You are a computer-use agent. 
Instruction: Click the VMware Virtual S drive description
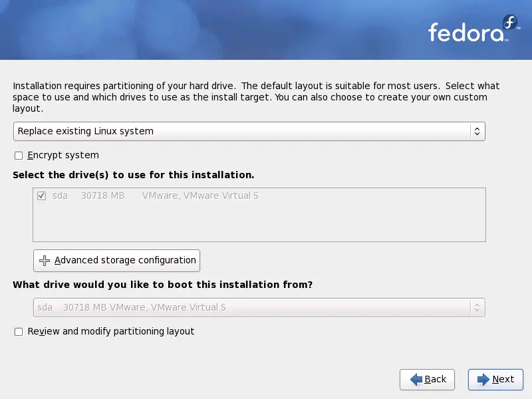coord(200,196)
